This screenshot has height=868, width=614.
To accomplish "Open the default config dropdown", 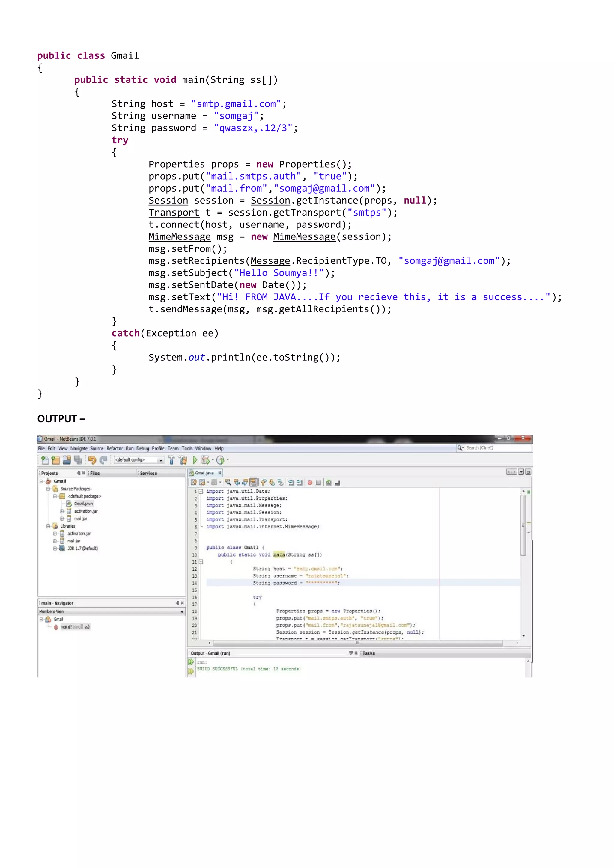I will coord(161,460).
